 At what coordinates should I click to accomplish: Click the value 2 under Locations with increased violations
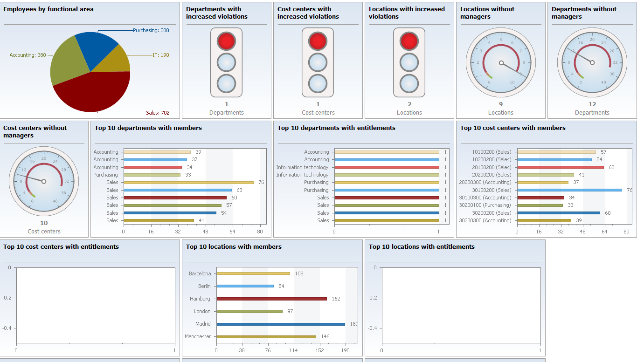[x=409, y=104]
